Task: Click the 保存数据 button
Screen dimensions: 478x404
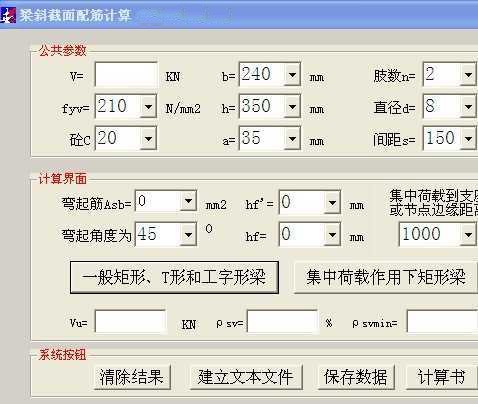Action: [x=356, y=377]
